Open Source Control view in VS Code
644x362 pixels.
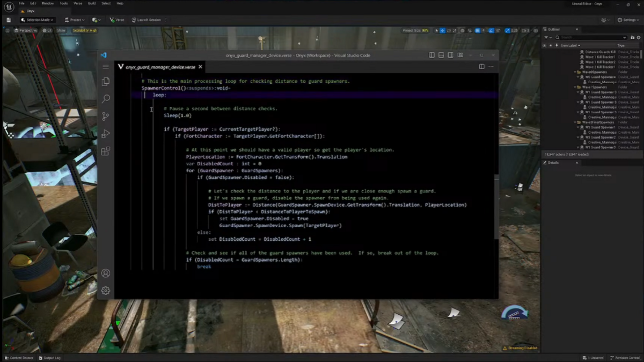pos(106,116)
